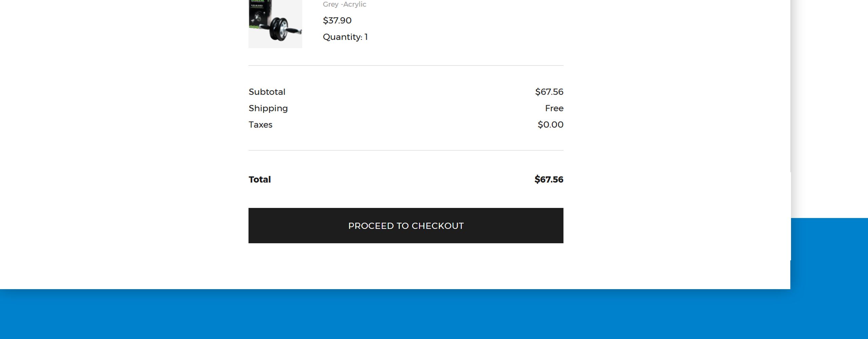Click the Shipping label
This screenshot has width=868, height=339.
pyautogui.click(x=268, y=108)
